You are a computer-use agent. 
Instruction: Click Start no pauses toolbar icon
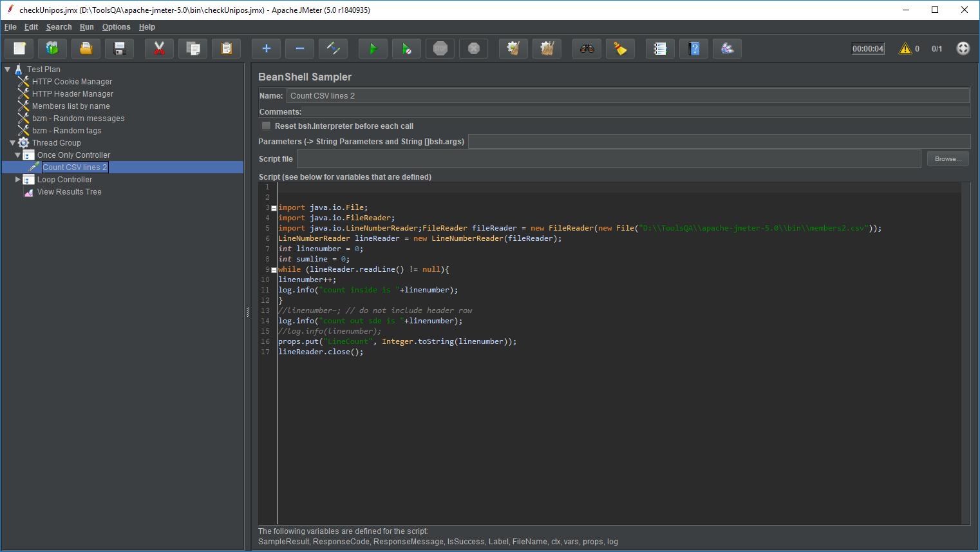[406, 48]
